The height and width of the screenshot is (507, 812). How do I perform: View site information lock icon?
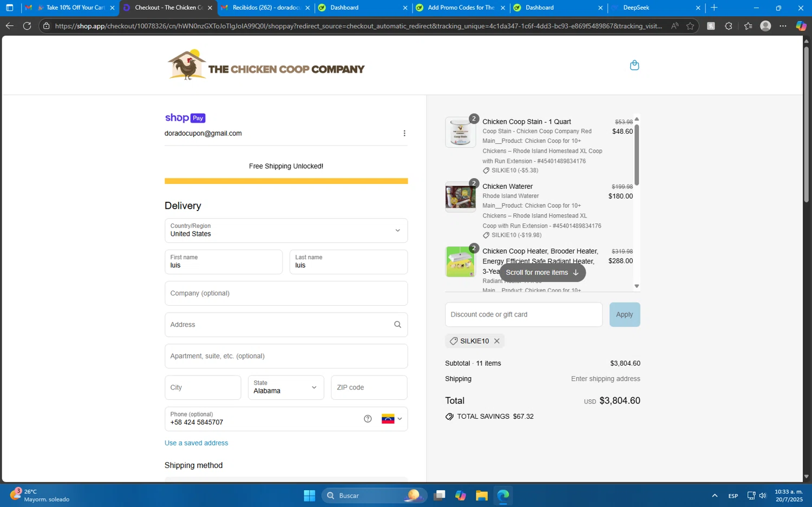[47, 26]
